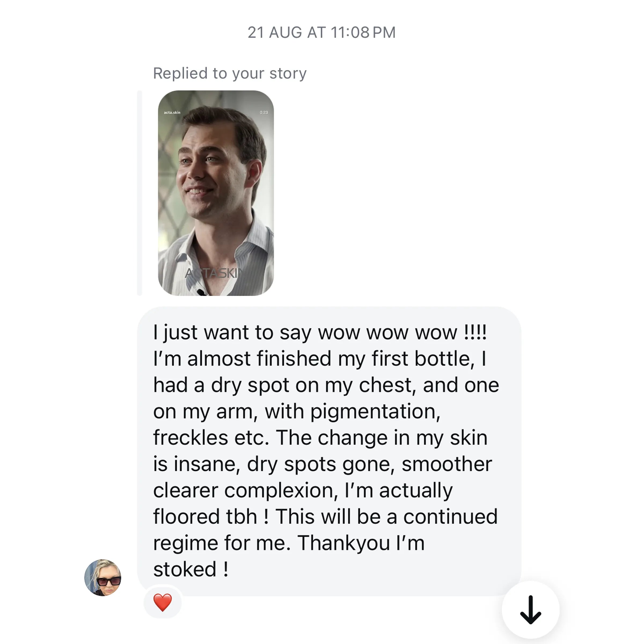Open the sender's profile avatar with sunglasses

tap(103, 578)
